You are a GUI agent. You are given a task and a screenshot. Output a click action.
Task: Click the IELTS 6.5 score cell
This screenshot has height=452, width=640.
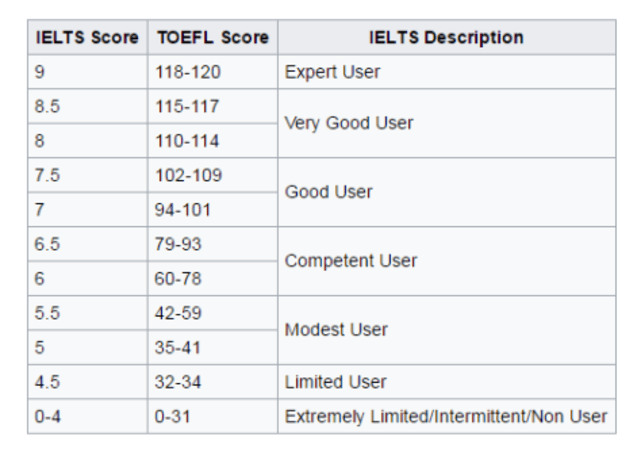87,244
